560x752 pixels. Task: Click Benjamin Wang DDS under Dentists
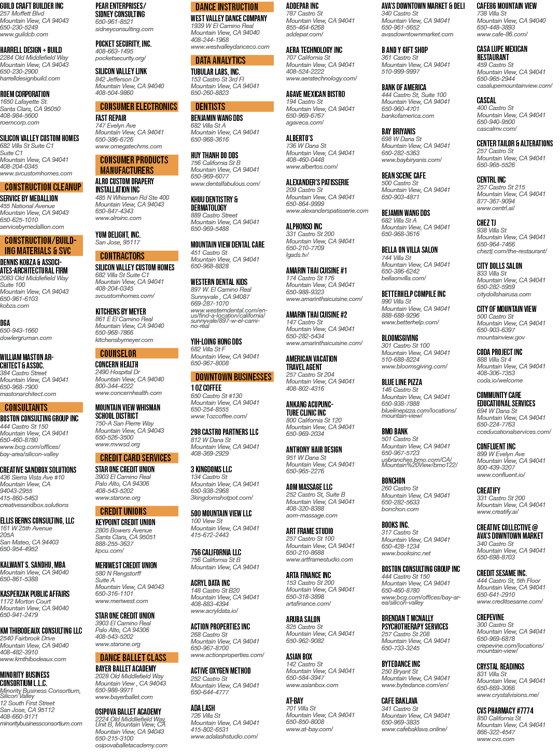click(217, 118)
